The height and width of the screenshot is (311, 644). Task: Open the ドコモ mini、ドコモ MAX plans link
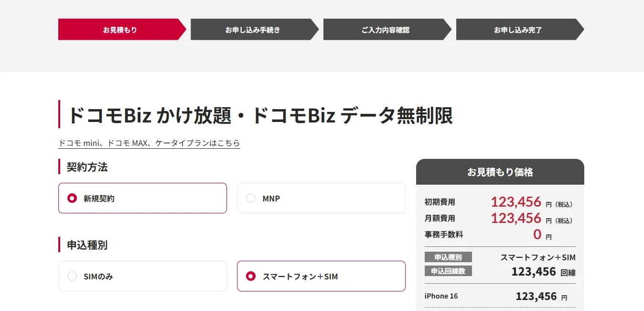click(x=149, y=143)
